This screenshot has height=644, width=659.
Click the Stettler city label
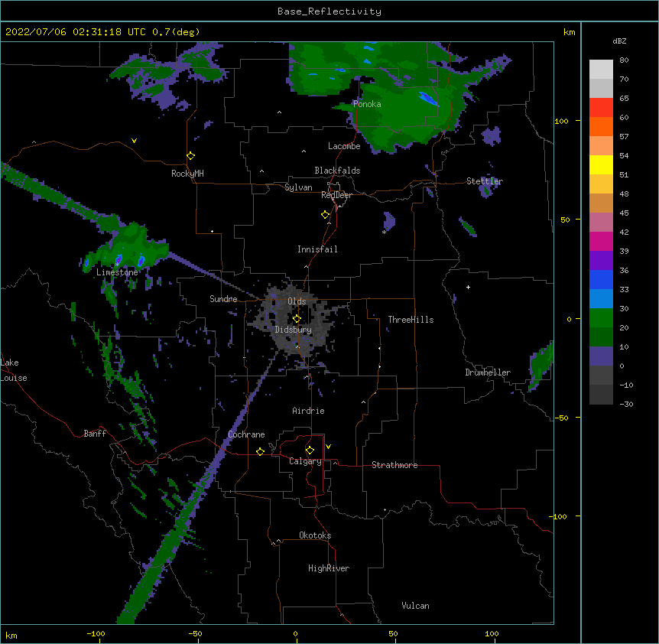pyautogui.click(x=485, y=181)
